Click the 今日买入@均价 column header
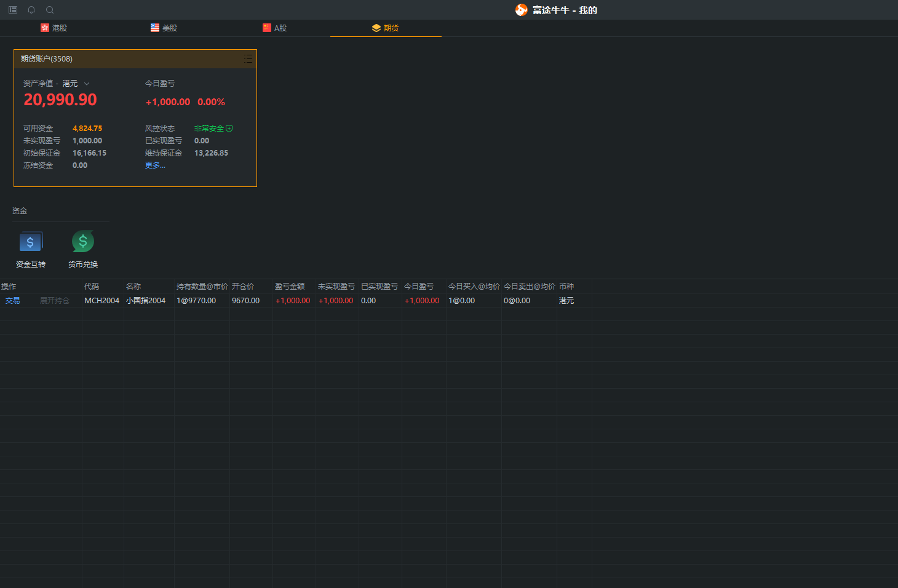This screenshot has width=898, height=588. pos(474,287)
